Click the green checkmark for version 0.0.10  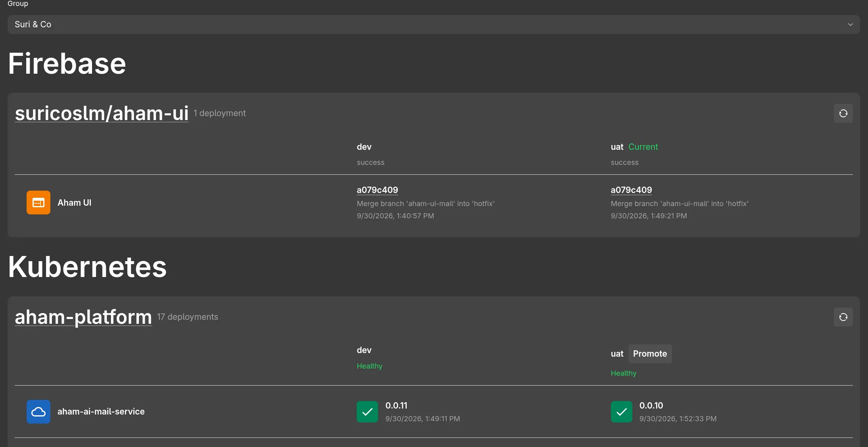(x=622, y=412)
